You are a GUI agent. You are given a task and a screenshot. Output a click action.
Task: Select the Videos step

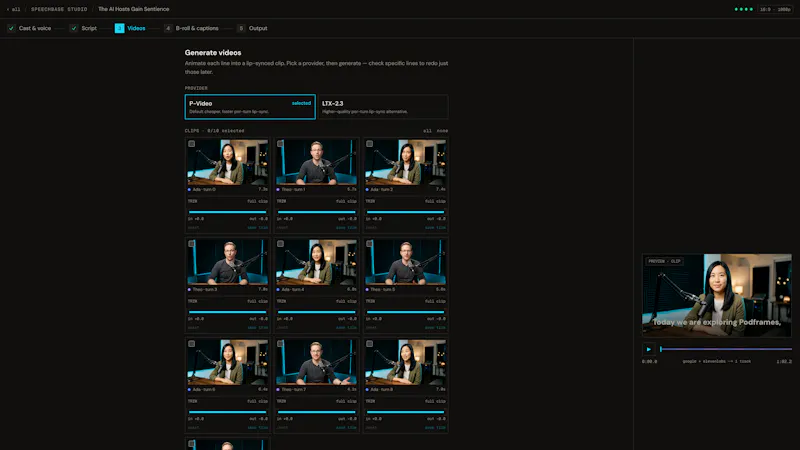pyautogui.click(x=130, y=28)
